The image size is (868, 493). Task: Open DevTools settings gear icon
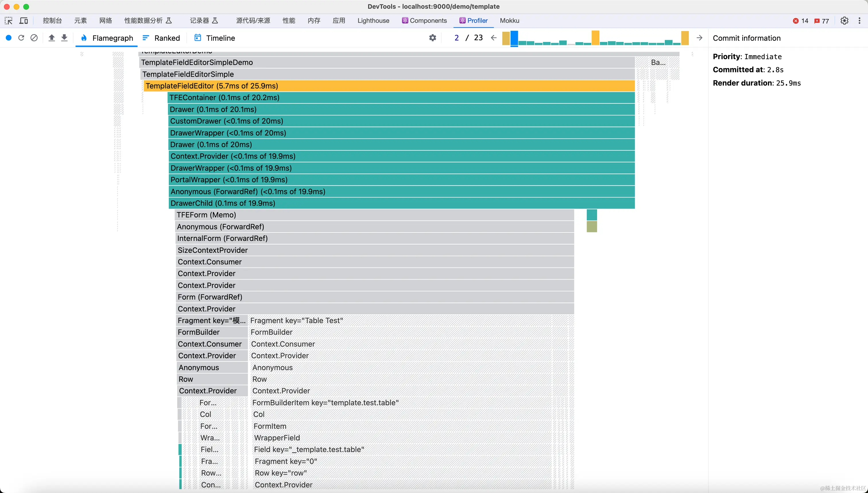pyautogui.click(x=844, y=21)
